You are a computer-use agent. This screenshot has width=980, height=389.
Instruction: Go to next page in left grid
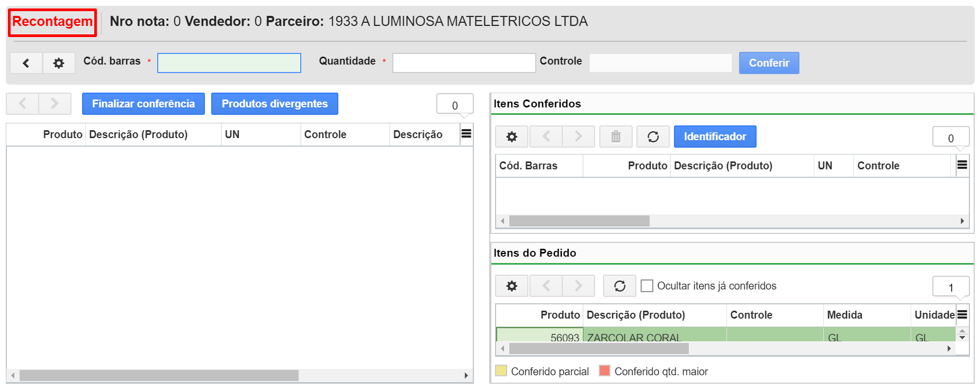(55, 104)
